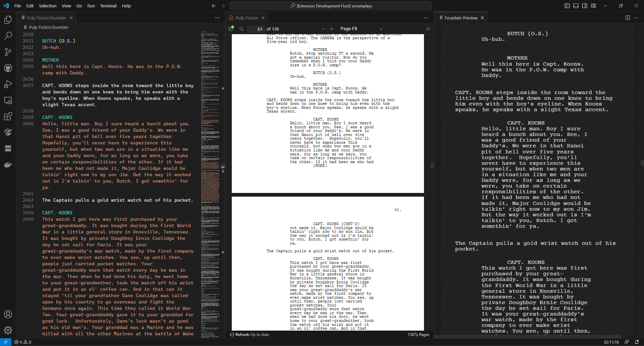Open the Selection menu
644x346 pixels.
[48, 6]
